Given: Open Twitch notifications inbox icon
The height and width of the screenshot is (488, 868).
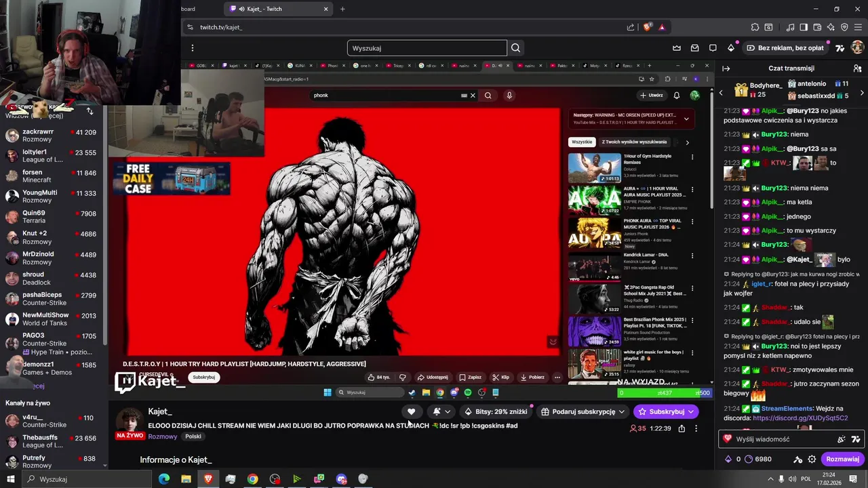Looking at the screenshot, I should coord(695,48).
